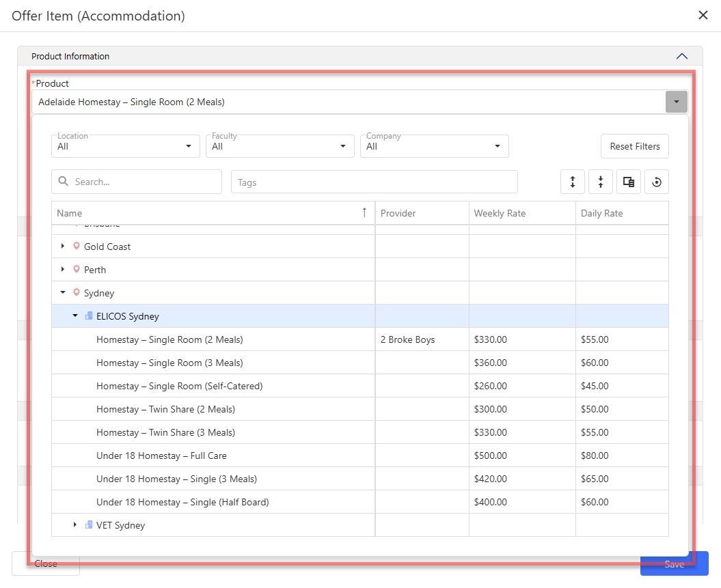Open the Faculty filter dropdown

coord(280,146)
